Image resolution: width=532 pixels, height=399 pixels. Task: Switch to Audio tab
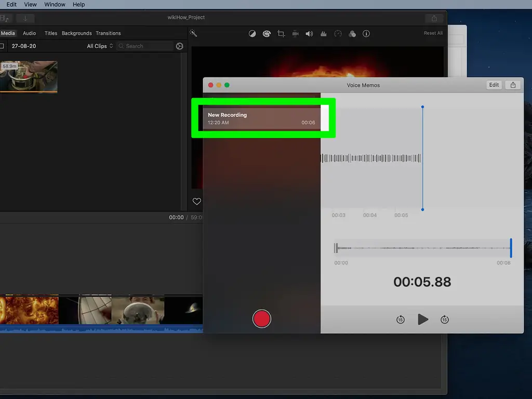pos(29,33)
